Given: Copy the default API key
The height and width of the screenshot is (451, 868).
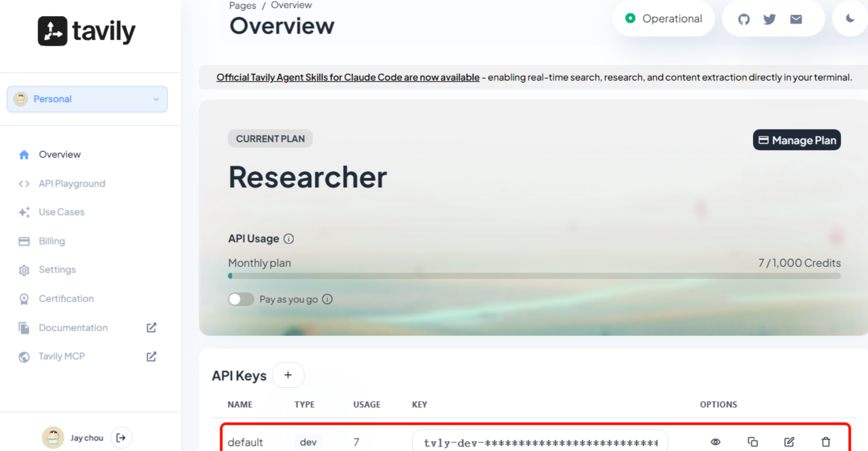Looking at the screenshot, I should tap(752, 442).
